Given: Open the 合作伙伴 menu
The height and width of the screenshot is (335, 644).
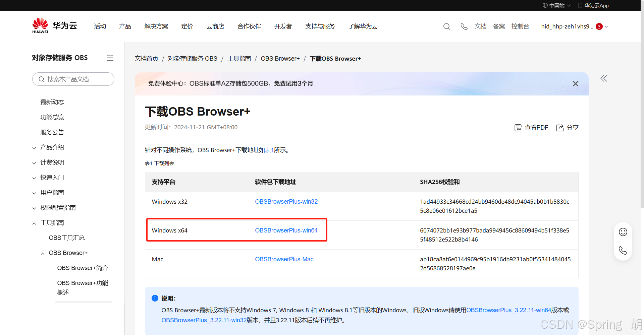Looking at the screenshot, I should pyautogui.click(x=249, y=26).
